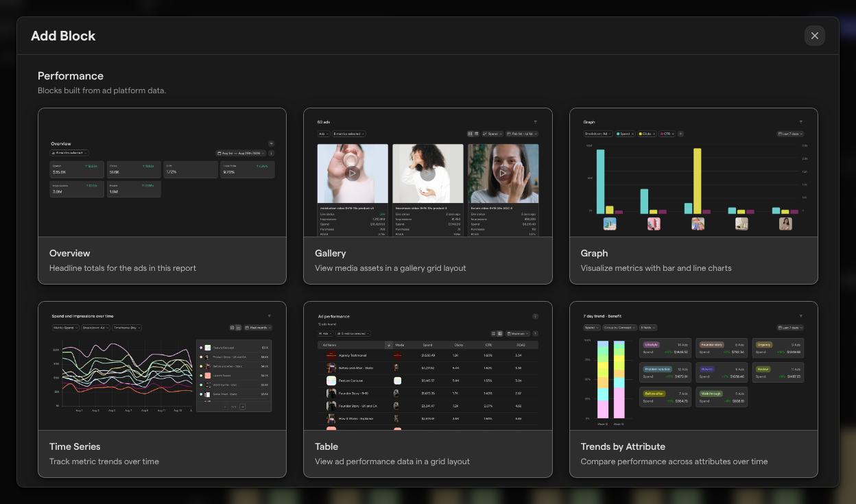The image size is (856, 504).
Task: Select the Overview block preview image
Action: (162, 173)
